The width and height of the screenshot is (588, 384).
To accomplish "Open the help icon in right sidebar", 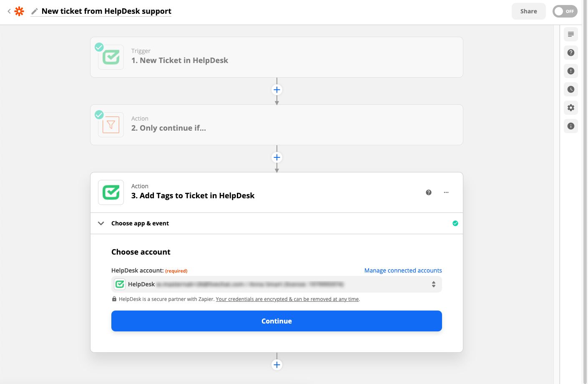I will (x=571, y=53).
